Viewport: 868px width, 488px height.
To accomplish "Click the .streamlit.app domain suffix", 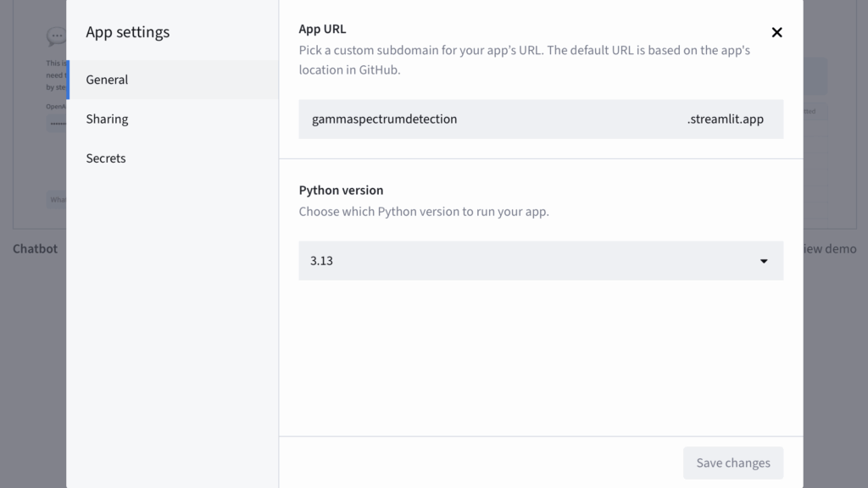I will (x=725, y=119).
